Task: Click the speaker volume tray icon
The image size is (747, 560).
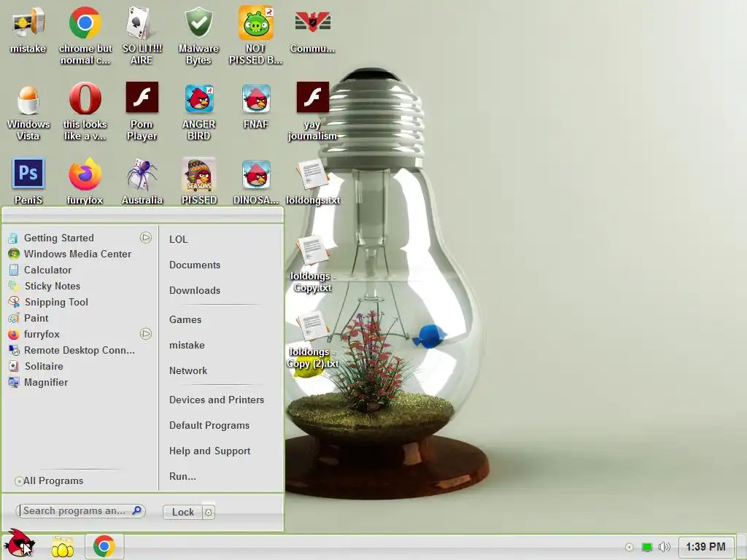Action: tap(664, 547)
